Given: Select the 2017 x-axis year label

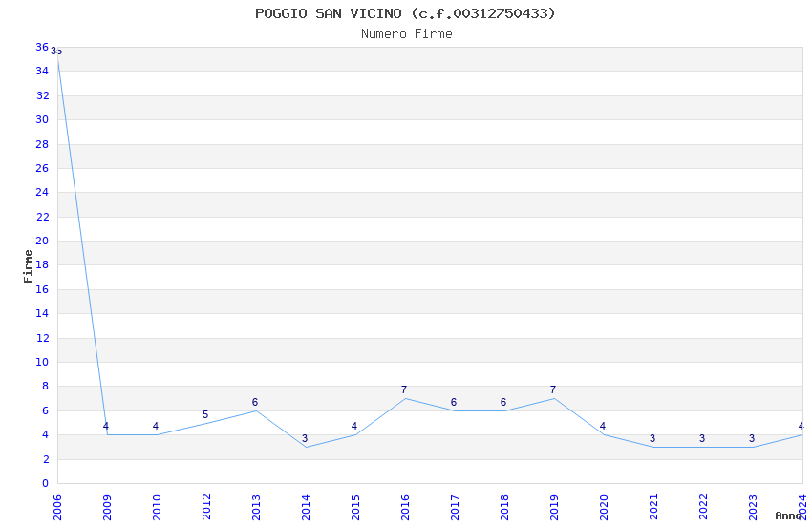Looking at the screenshot, I should [455, 508].
